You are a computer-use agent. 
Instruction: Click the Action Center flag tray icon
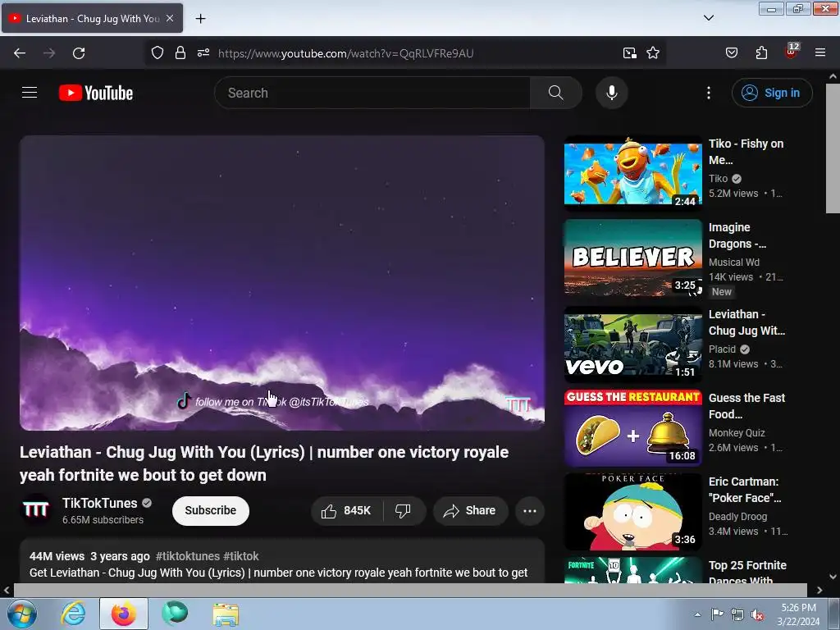coord(717,614)
